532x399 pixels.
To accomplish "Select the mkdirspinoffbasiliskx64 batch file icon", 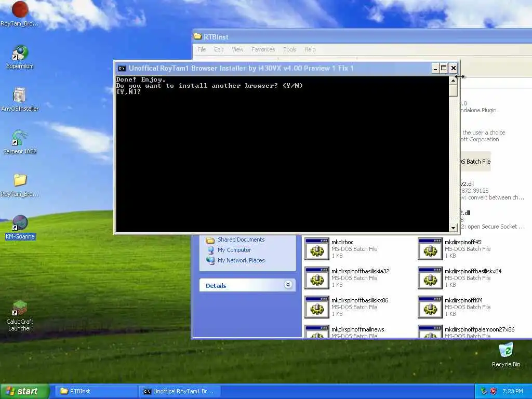I will tap(430, 278).
